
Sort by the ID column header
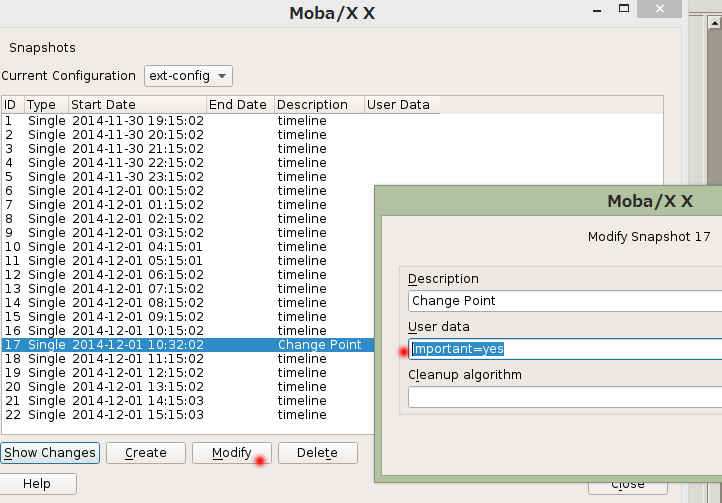coord(12,105)
